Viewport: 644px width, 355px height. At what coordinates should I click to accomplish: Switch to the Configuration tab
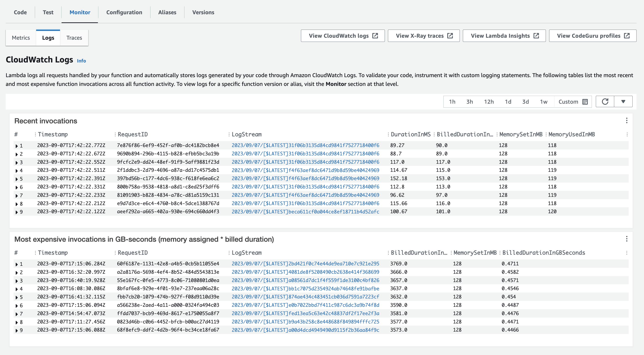coord(124,12)
